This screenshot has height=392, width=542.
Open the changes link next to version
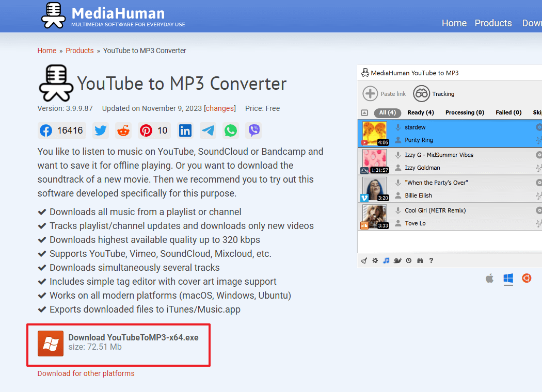click(220, 108)
